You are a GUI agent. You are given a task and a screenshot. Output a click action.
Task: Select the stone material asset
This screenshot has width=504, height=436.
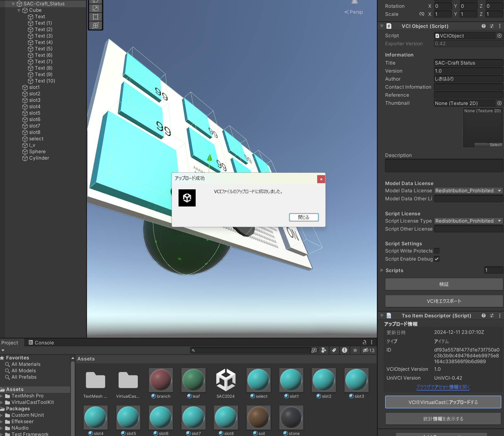[291, 420]
